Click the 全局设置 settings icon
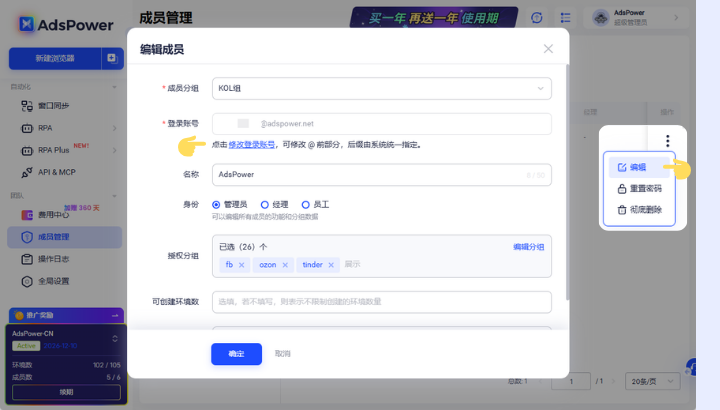 click(x=27, y=281)
